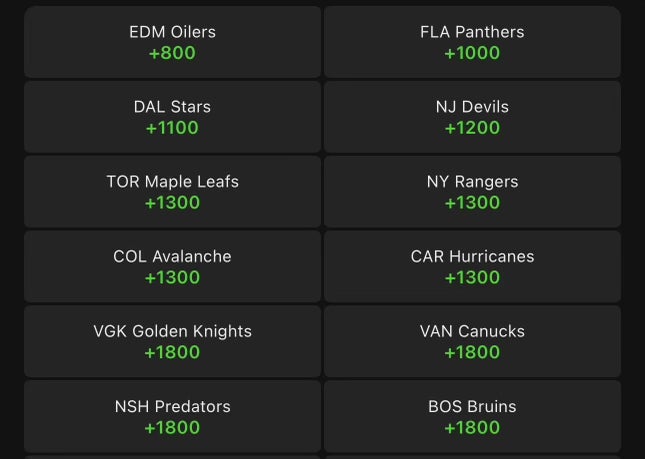645x459 pixels.
Task: Tap the NY Rangers selection
Action: click(x=472, y=192)
